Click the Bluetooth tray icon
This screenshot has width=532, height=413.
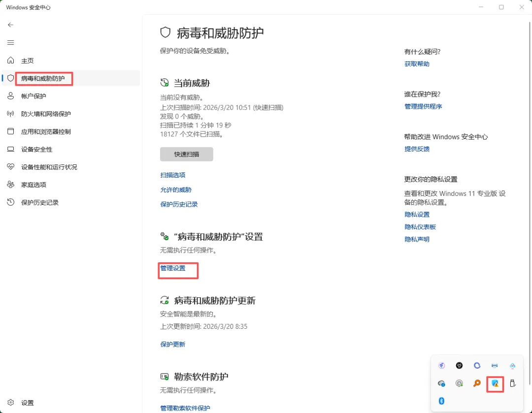441,401
